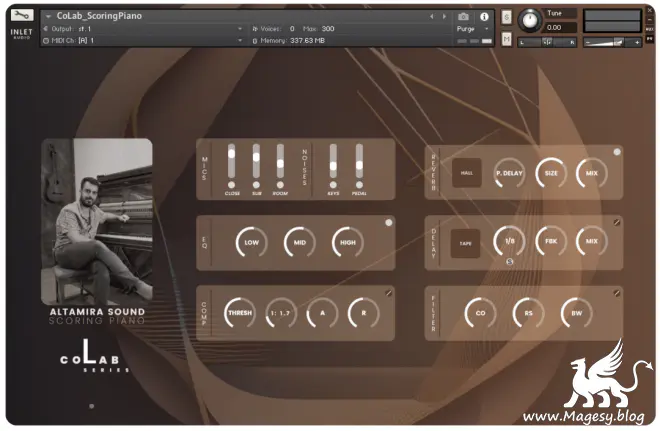This screenshot has width=660, height=431.
Task: Click the delay MIX knob
Action: [x=592, y=241]
